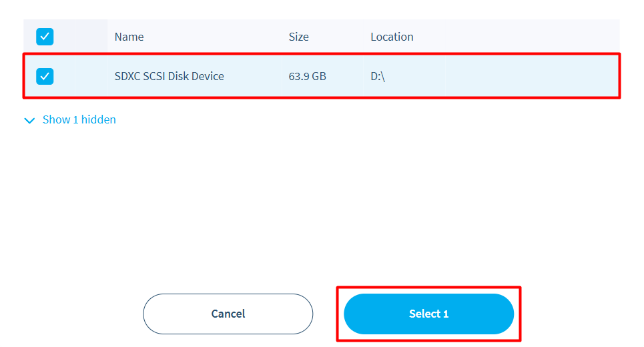
Task: Sort by the Name column header
Action: [x=129, y=37]
